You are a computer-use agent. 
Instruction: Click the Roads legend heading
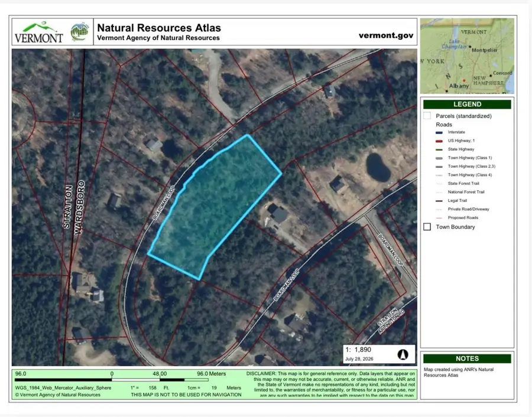444,125
